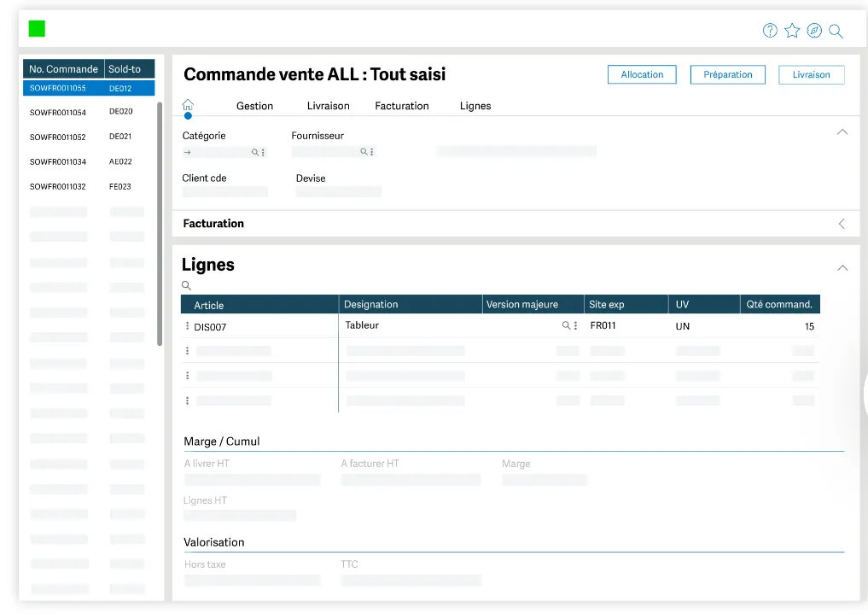Click the Version majeure column header
The image size is (868, 614).
click(533, 305)
